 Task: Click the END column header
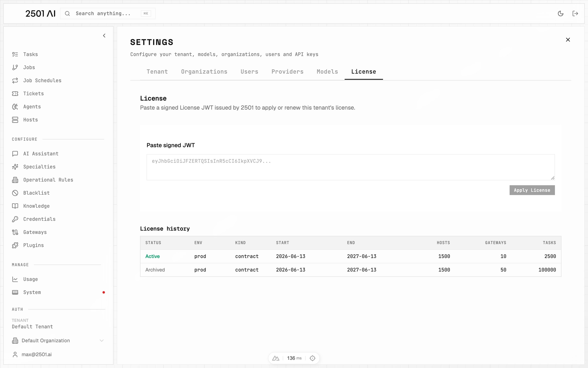coord(351,243)
